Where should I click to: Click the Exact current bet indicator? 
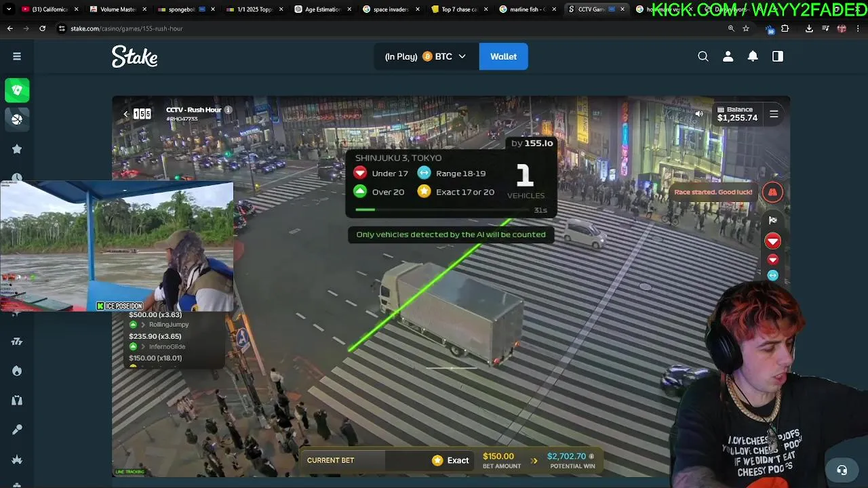click(450, 460)
